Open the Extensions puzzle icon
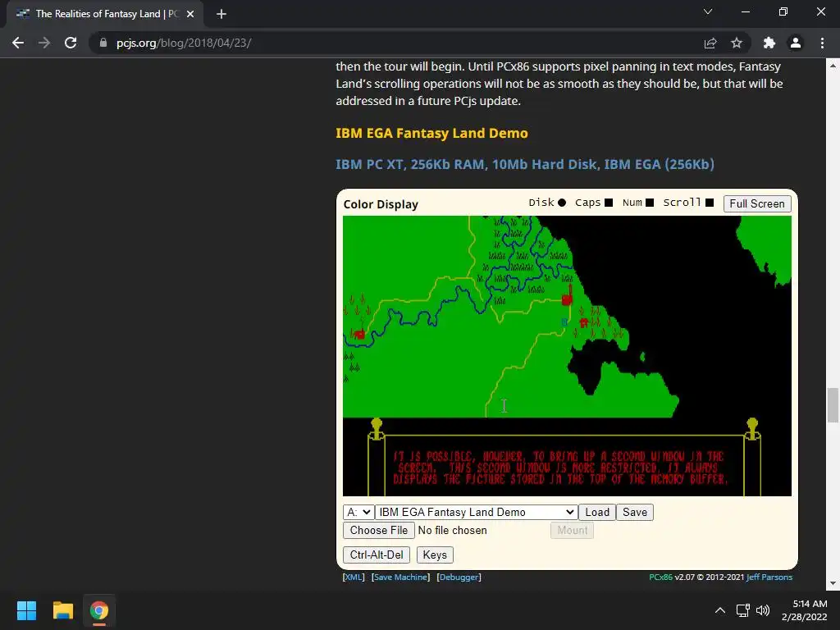This screenshot has width=840, height=630. [769, 43]
